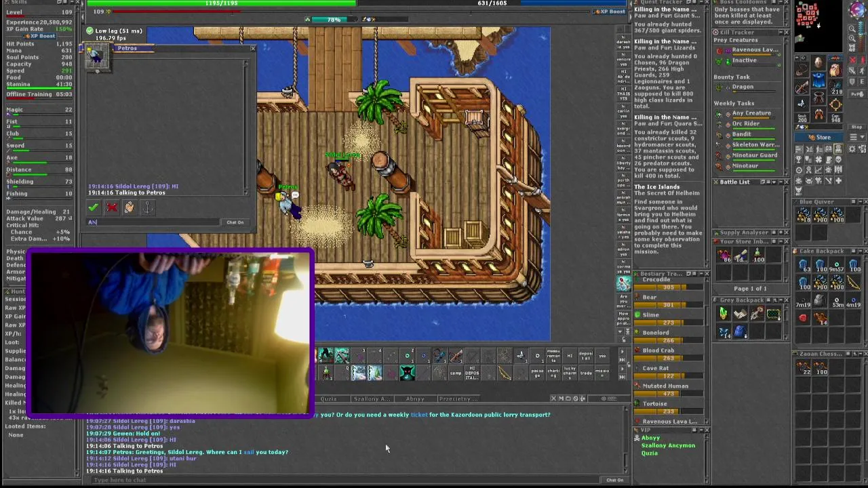Viewport: 868px width, 488px height.
Task: Click the plus cross icon in the sidebar grid
Action: click(838, 180)
